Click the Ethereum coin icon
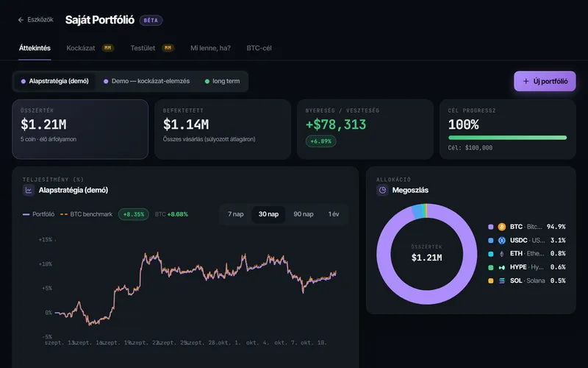588x368 pixels. click(502, 254)
